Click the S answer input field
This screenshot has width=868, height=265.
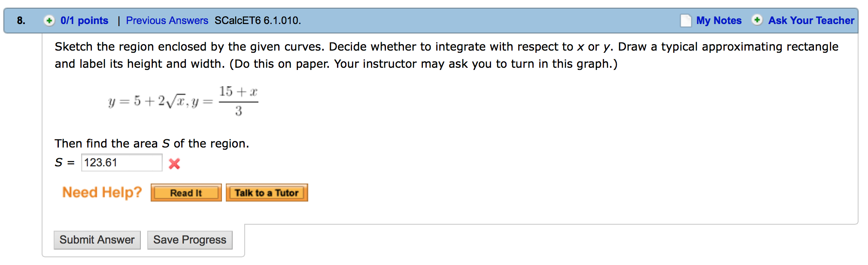pos(122,163)
